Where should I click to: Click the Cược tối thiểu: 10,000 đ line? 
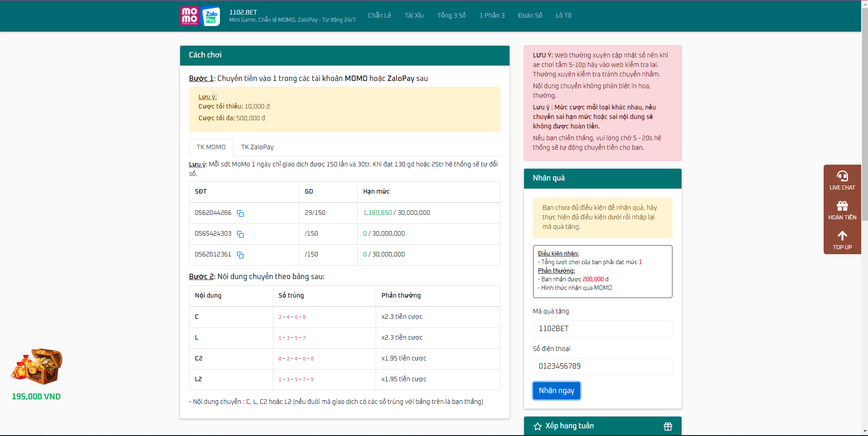pos(234,107)
